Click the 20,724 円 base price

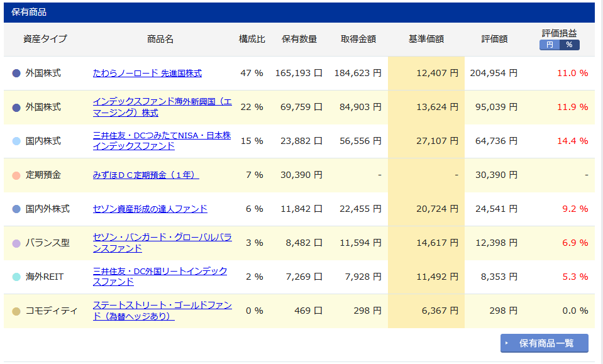(438, 209)
